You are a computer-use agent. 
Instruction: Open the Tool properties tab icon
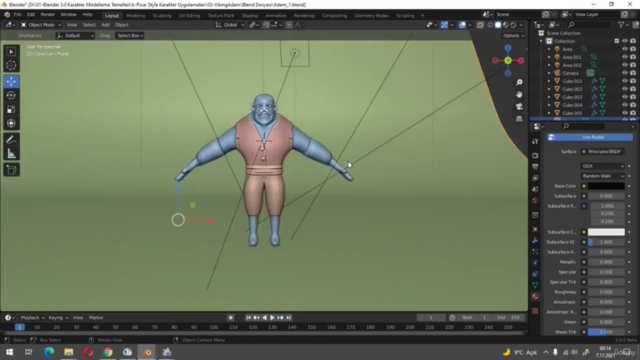tap(535, 141)
